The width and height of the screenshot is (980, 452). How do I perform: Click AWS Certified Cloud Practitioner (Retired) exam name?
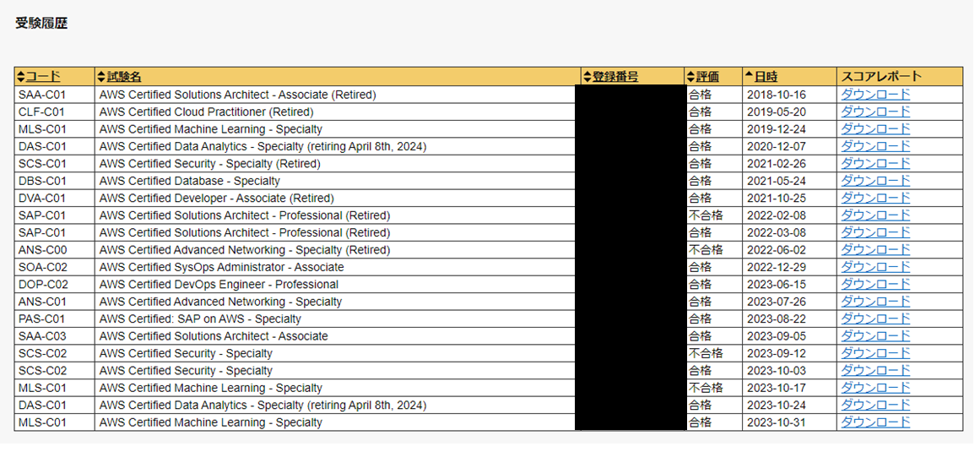[206, 112]
